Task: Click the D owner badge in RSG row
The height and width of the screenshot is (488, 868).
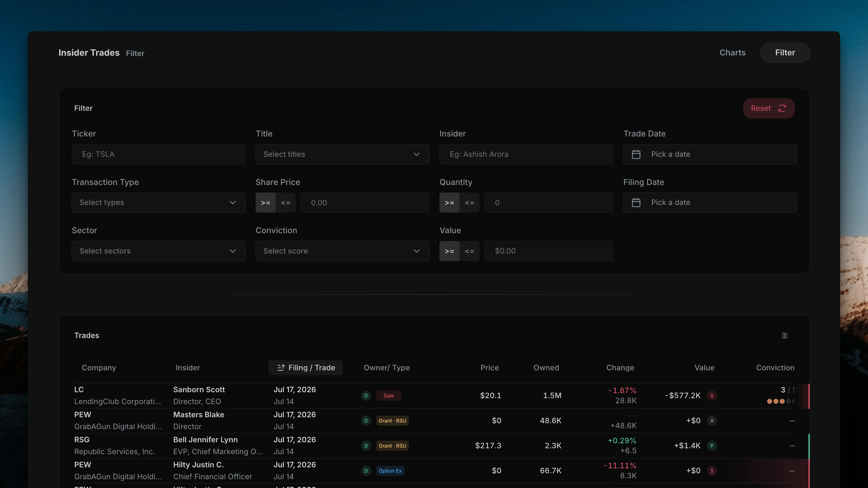Action: coord(366,445)
